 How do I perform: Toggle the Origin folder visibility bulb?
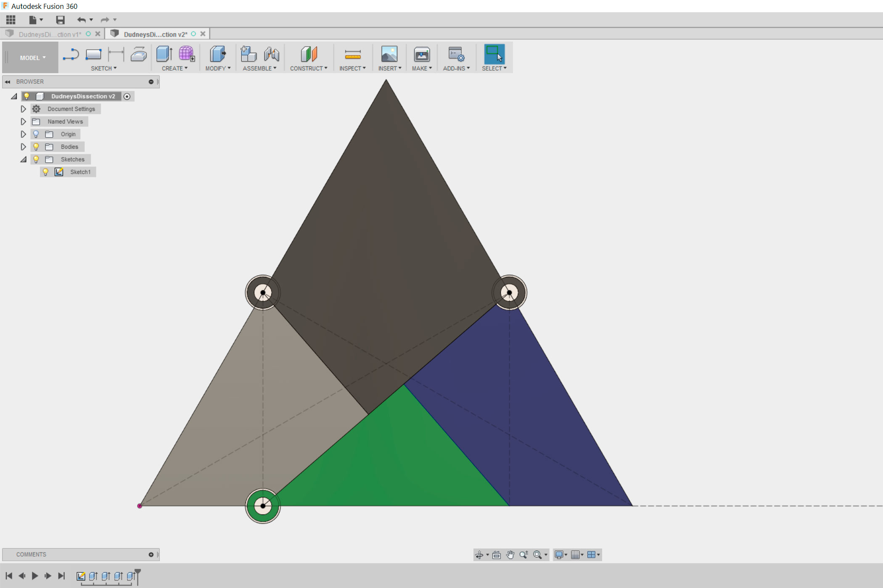[36, 134]
